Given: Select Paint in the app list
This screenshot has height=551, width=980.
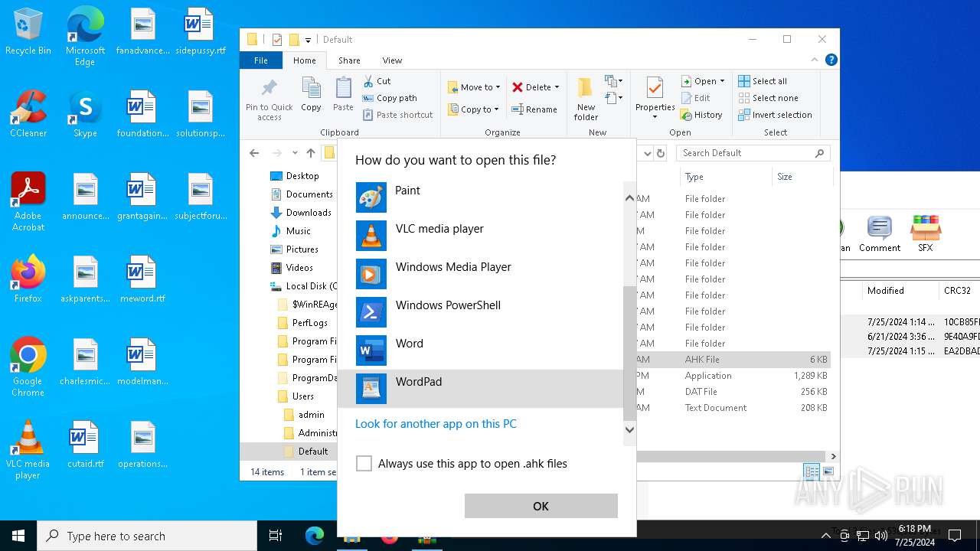Looking at the screenshot, I should pos(480,197).
